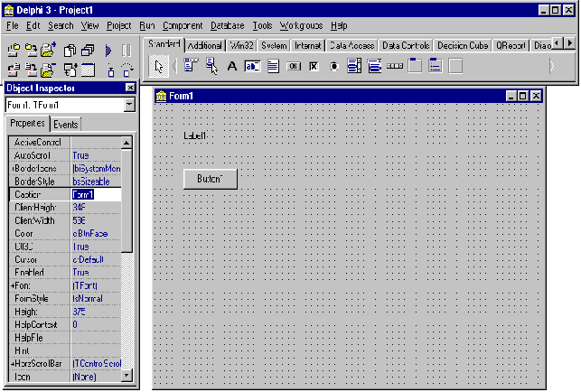
Task: Select the RadioButton component in palette
Action: 333,66
